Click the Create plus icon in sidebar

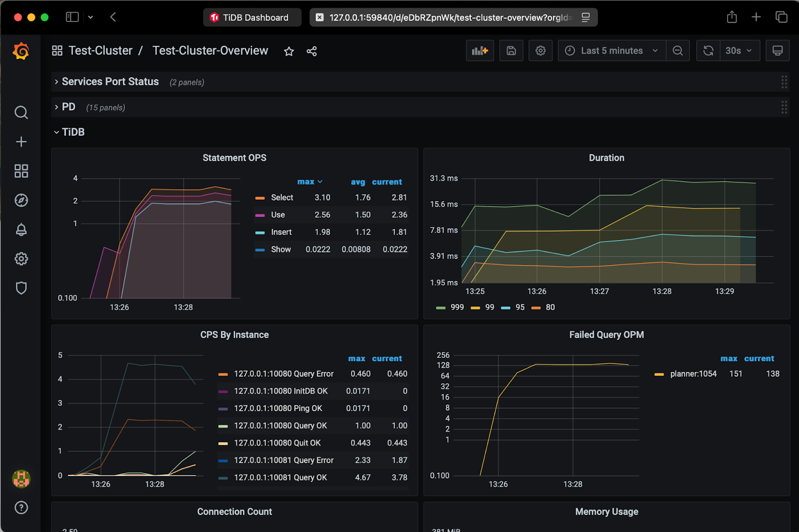point(21,142)
